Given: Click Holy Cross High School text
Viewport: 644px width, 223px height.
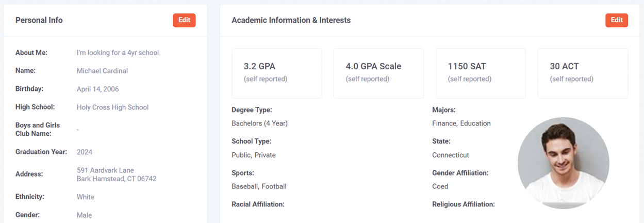Looking at the screenshot, I should 112,107.
